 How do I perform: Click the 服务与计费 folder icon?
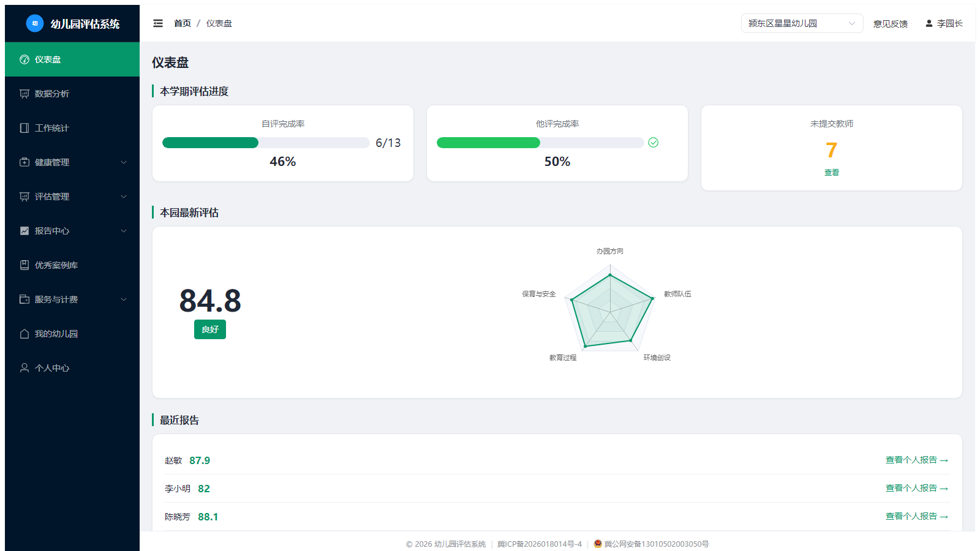click(x=24, y=299)
